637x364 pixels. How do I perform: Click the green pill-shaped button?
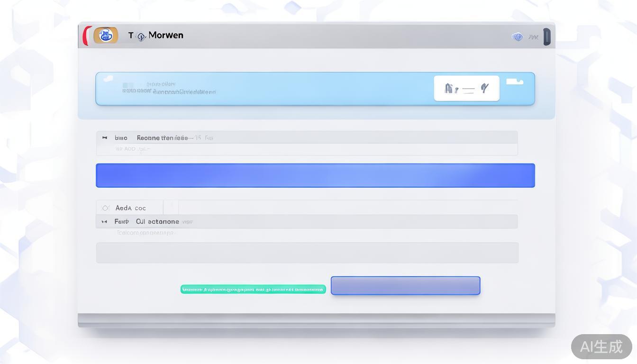[x=253, y=289]
